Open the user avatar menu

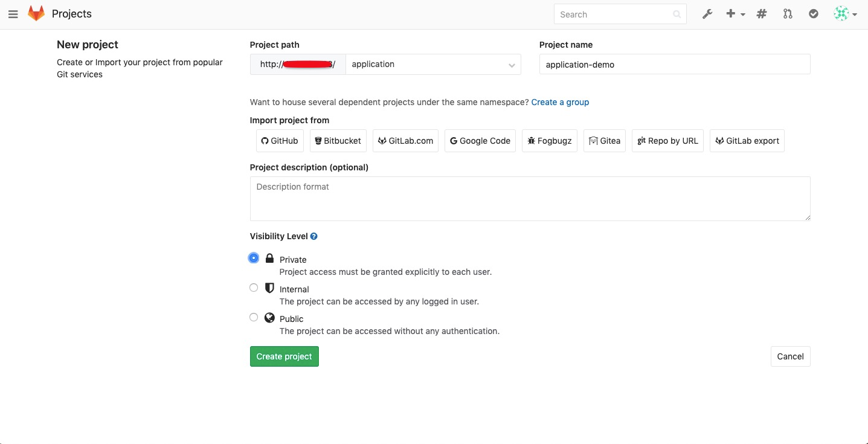(x=845, y=14)
